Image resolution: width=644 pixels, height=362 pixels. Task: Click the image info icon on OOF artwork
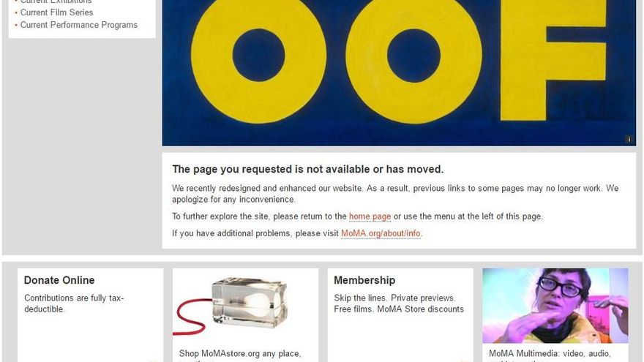(x=629, y=140)
